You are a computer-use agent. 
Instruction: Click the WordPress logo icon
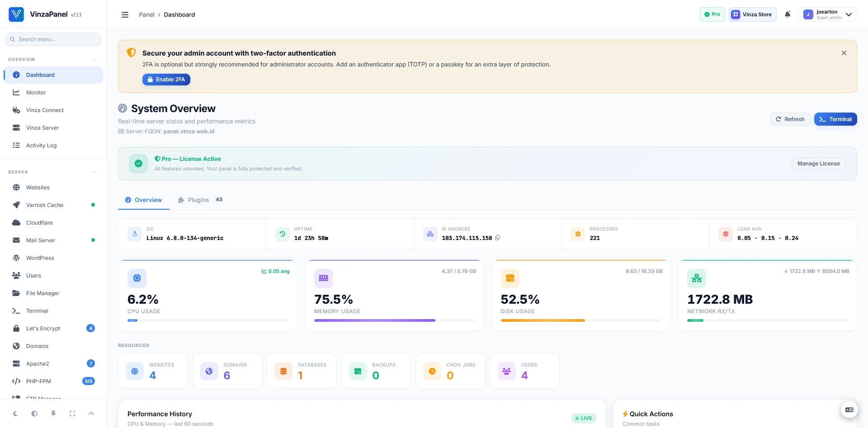tap(16, 258)
